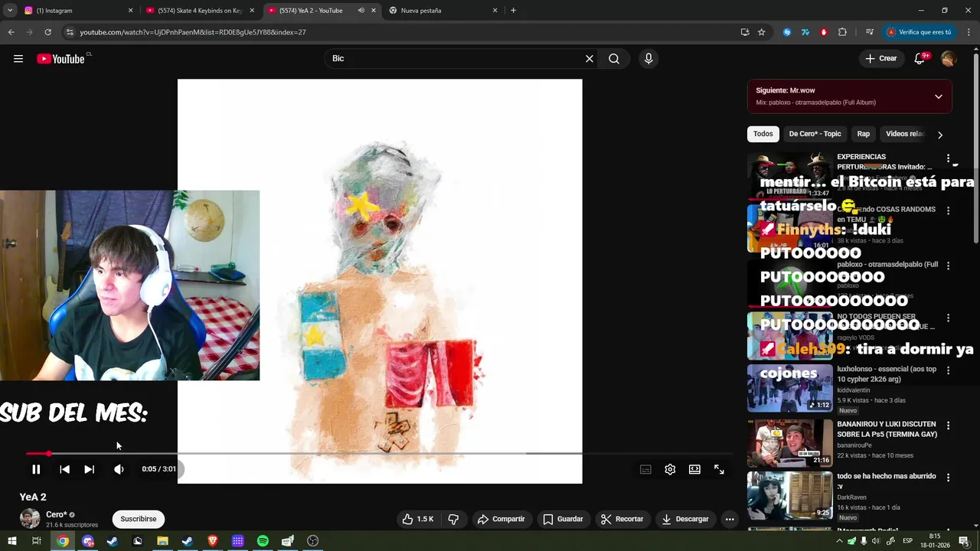Open the Shazam extension icon
The image size is (980, 551).
787,32
